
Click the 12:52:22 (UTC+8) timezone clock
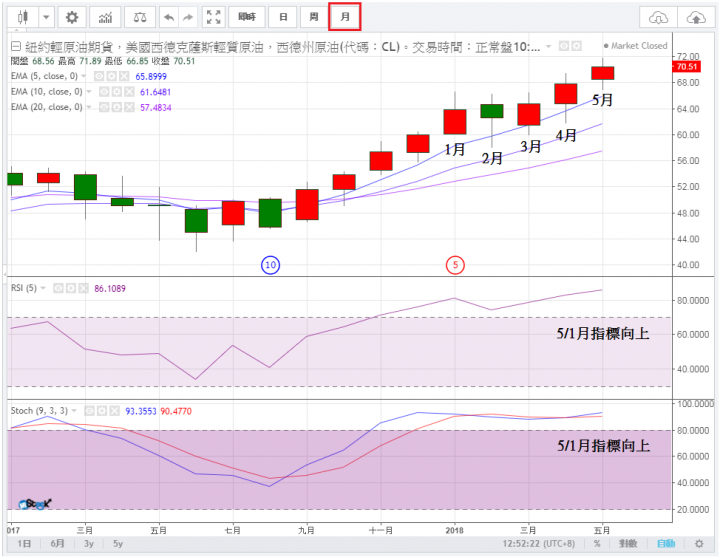538,544
